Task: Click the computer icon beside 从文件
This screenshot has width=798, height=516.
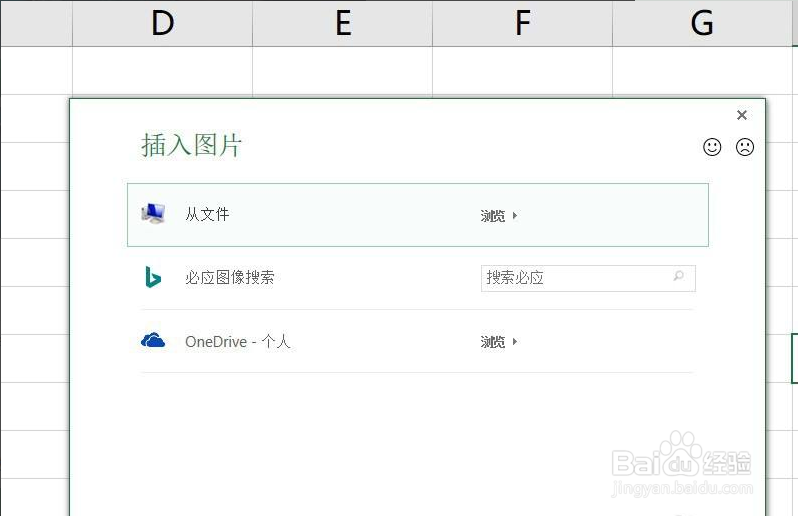Action: click(153, 214)
